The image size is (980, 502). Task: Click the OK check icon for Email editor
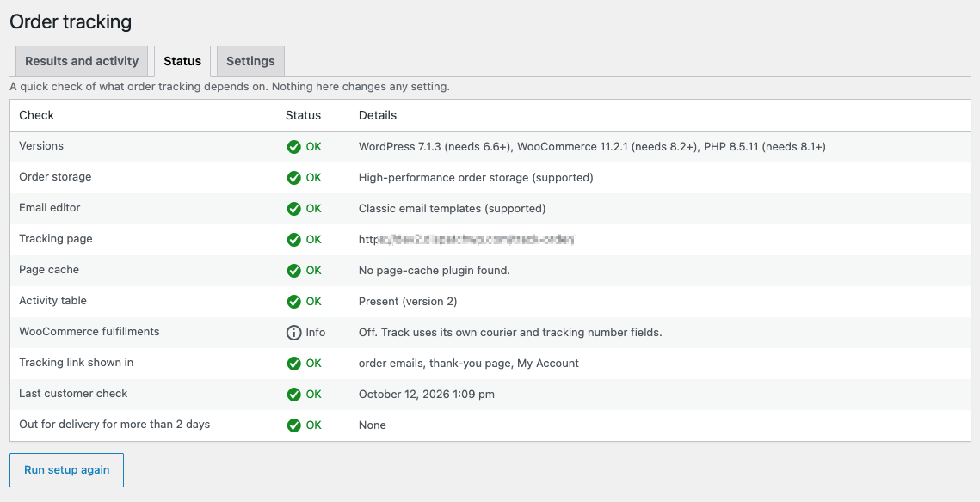click(x=293, y=209)
